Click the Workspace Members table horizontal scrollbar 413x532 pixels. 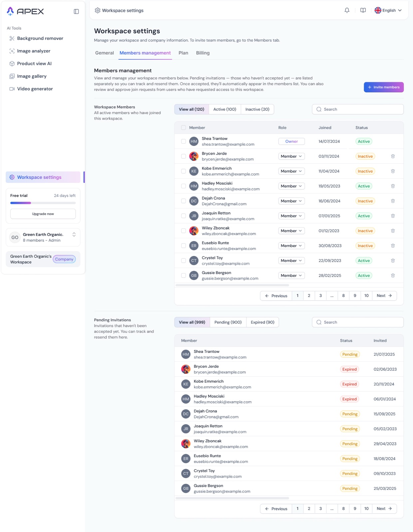click(x=232, y=285)
